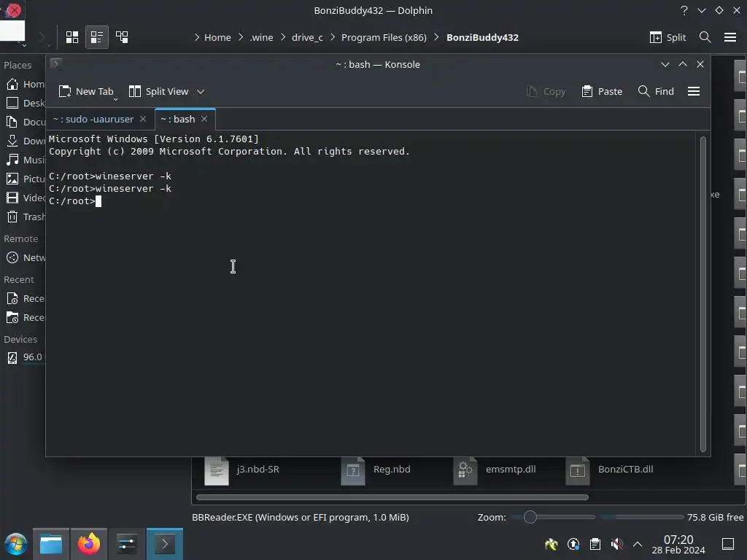Expand hidden system tray icons arrow

[638, 544]
